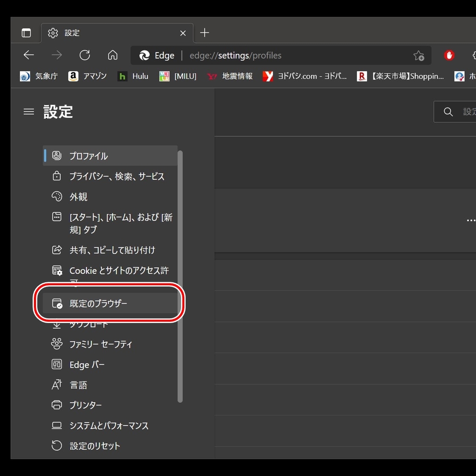Open プライバシー、検索、サービス settings
This screenshot has height=476, width=476.
[116, 176]
